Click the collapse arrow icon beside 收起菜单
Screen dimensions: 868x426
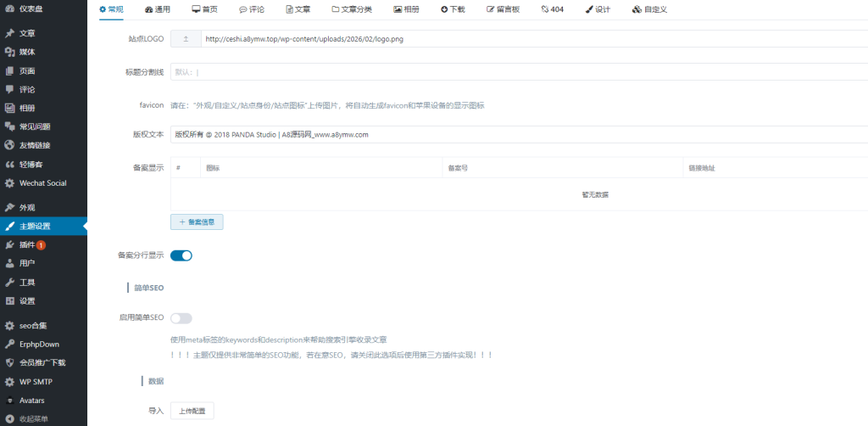tap(9, 418)
